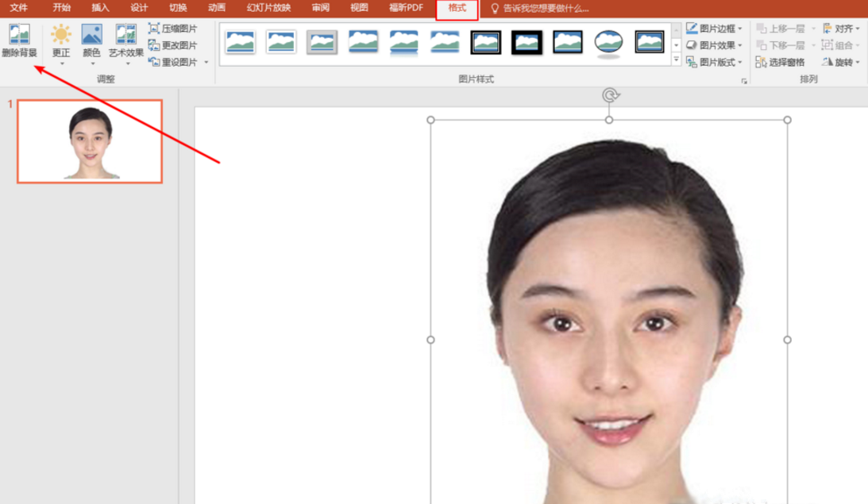
Task: Expand the picture styles gallery more arrow
Action: point(677,60)
